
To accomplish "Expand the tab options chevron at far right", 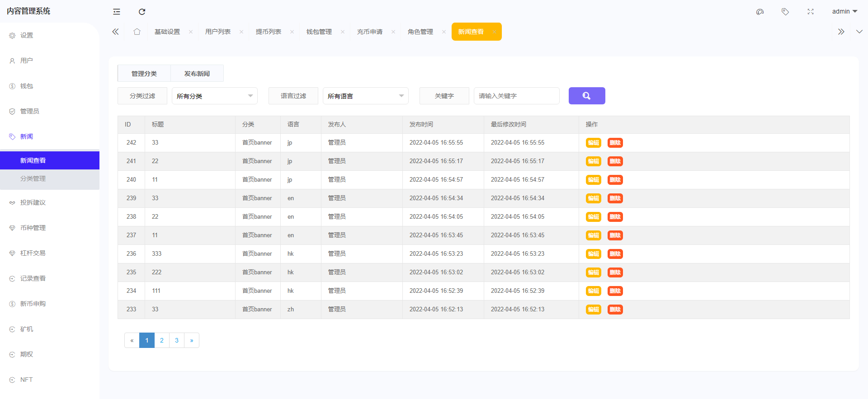I will tap(859, 32).
